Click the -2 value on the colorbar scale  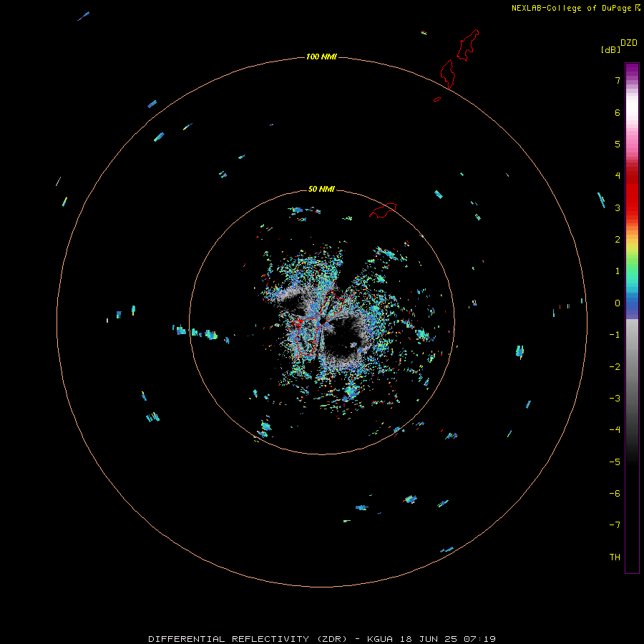(x=615, y=367)
